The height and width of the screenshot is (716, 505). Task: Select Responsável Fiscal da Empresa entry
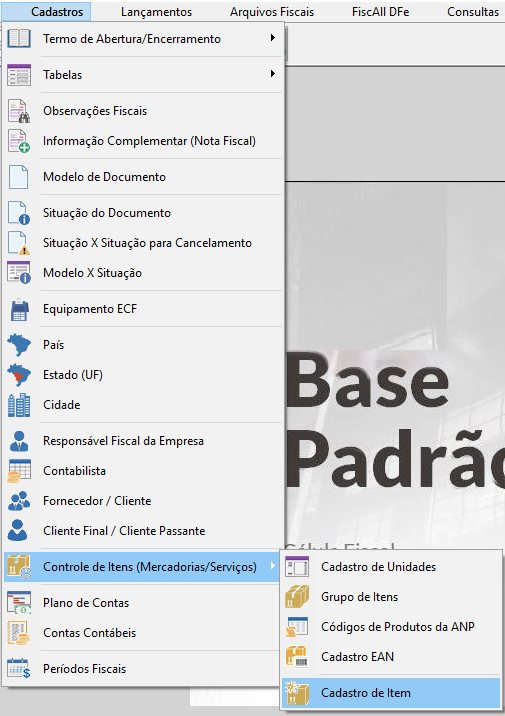[x=143, y=441]
